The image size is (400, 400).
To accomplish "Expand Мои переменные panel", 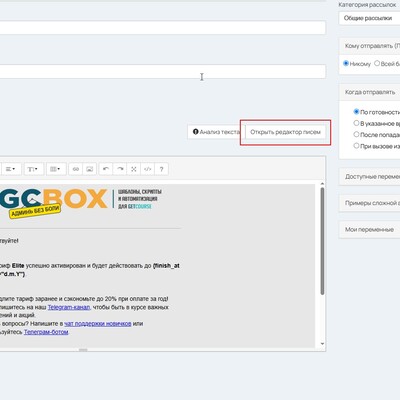I will (x=369, y=230).
